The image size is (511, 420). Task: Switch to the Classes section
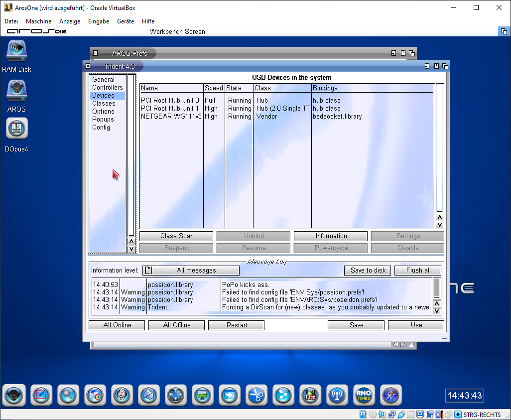click(x=104, y=103)
